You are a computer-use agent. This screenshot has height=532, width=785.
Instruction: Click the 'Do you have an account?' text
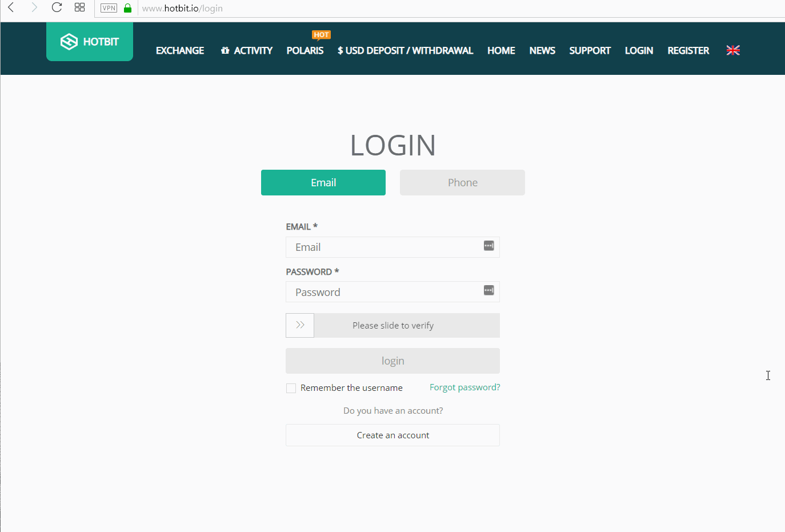[393, 411]
